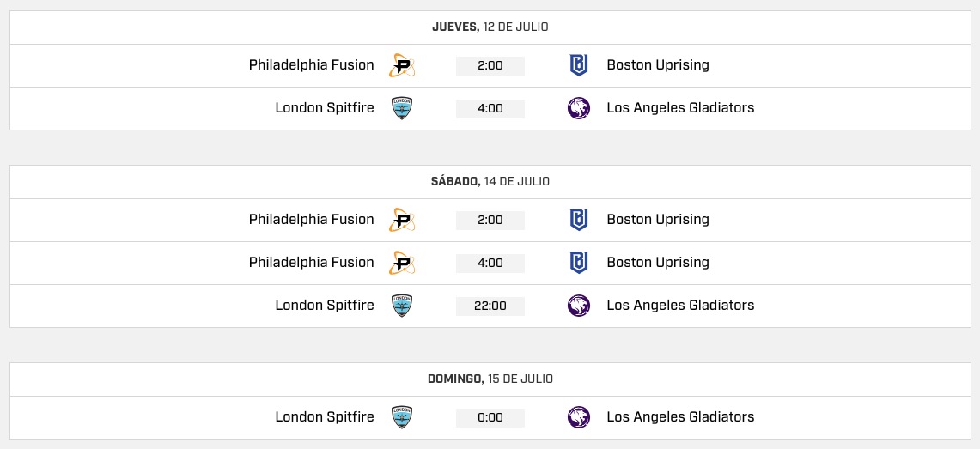
Task: Select Los Angeles Gladiators name on Saturday
Action: (680, 306)
